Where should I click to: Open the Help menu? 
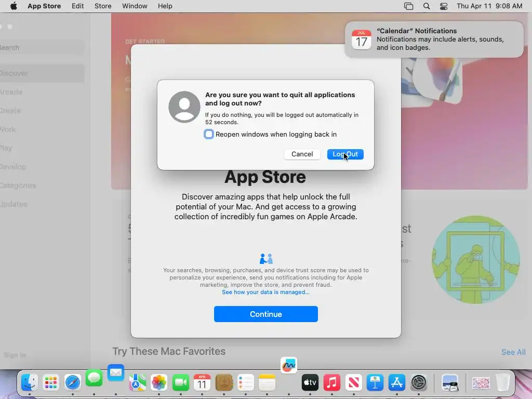pos(165,6)
